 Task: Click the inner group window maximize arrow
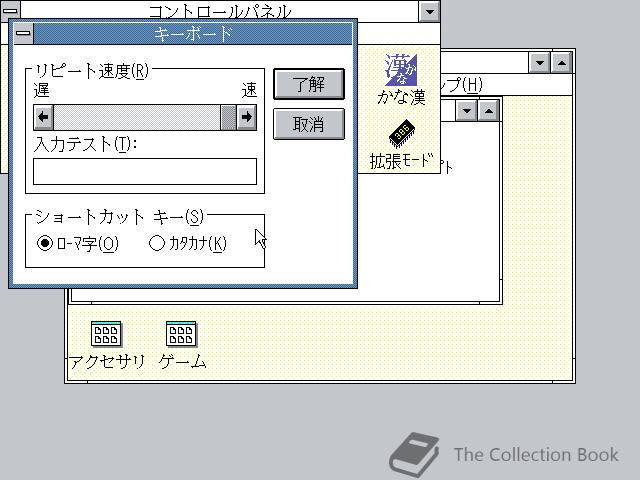pos(489,111)
